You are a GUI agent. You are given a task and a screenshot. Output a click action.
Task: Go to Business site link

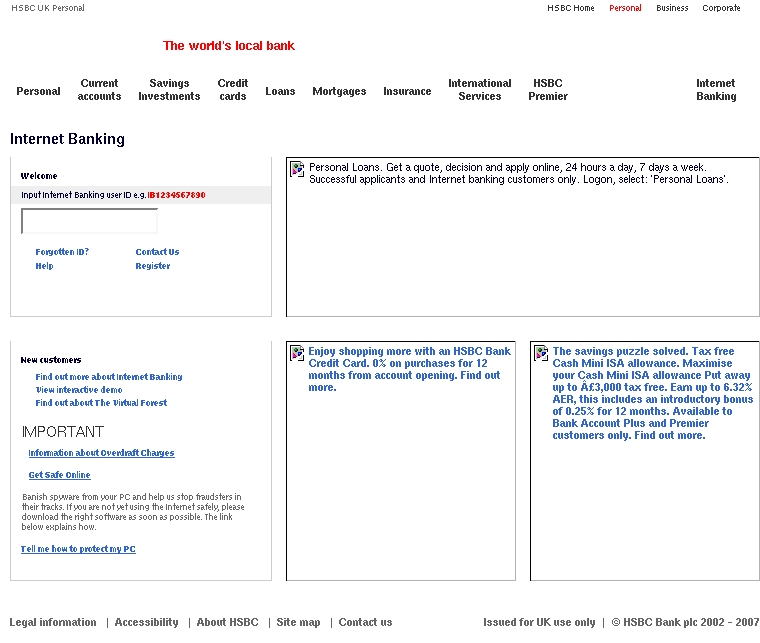[x=672, y=8]
